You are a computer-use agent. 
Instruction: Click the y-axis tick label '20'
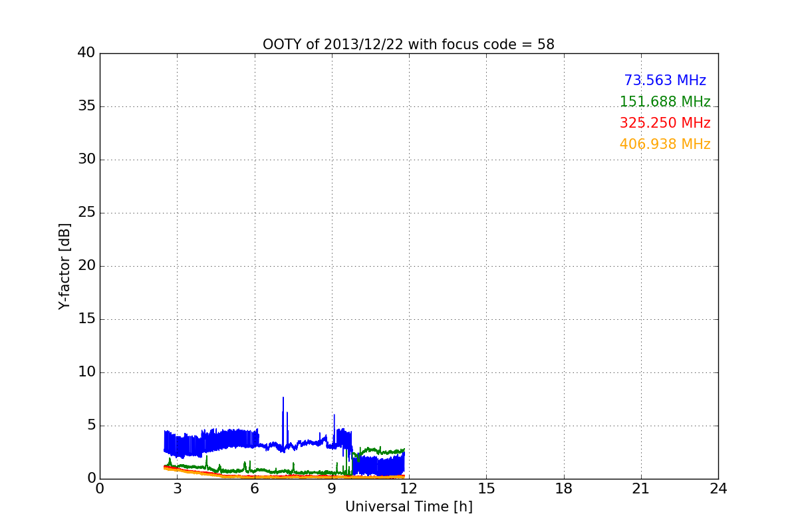[86, 266]
